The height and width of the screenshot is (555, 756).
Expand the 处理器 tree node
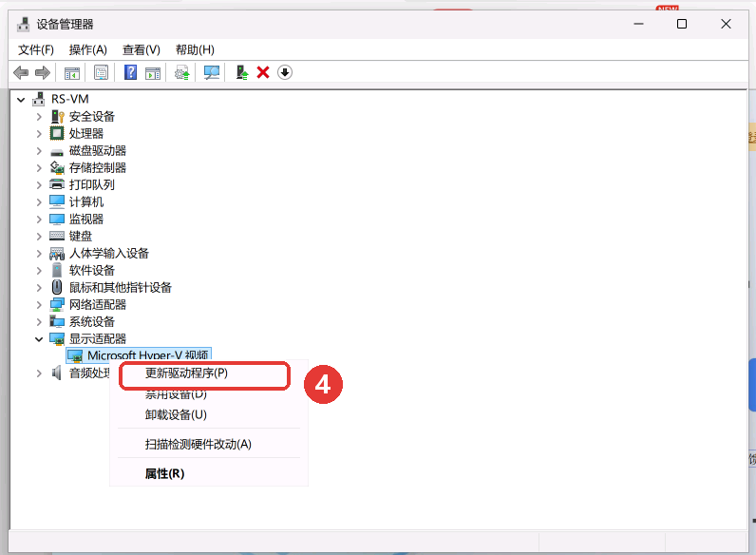[x=39, y=134]
